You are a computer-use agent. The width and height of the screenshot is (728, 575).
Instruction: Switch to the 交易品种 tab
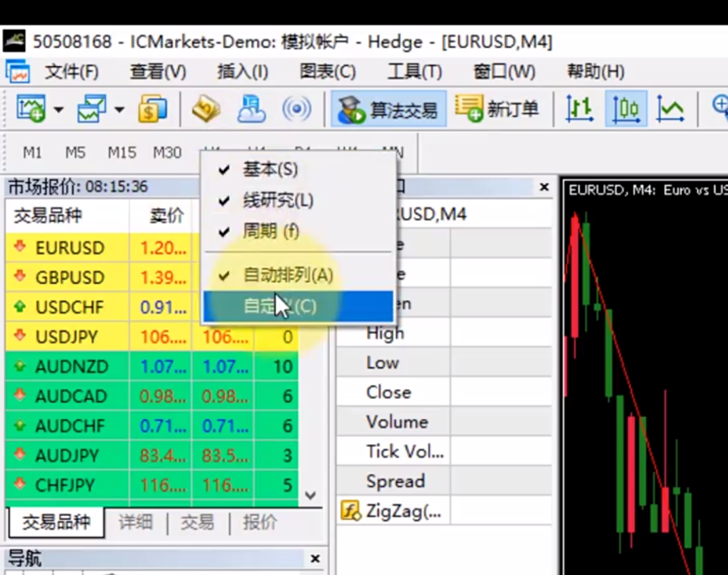coord(56,523)
